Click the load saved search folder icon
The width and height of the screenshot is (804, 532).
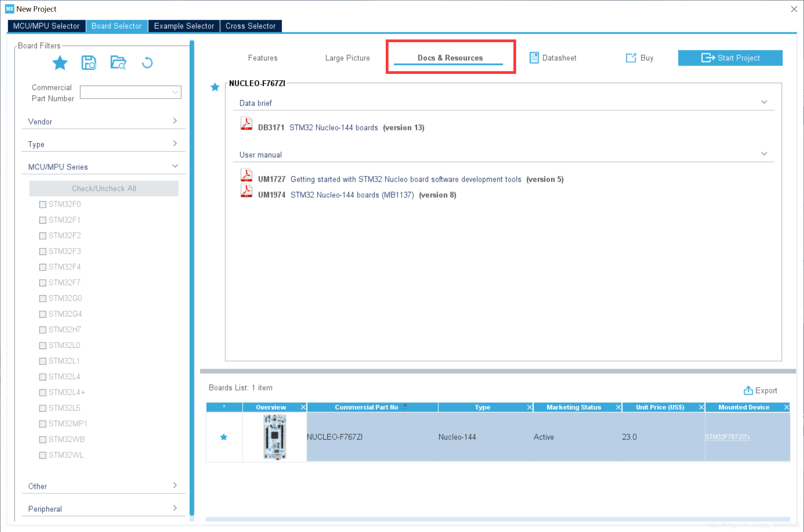click(118, 63)
